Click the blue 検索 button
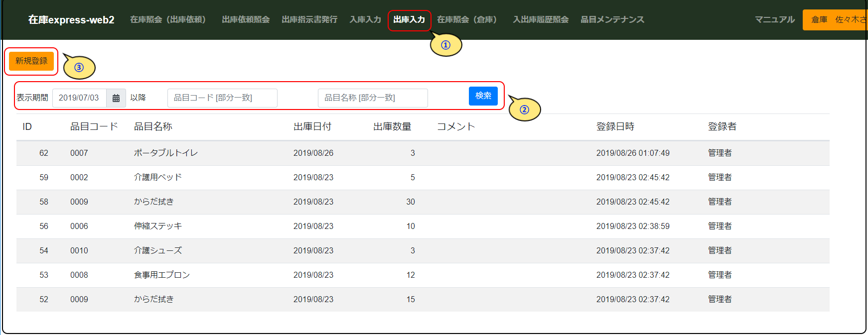Viewport: 868px width, 335px height. pos(483,96)
